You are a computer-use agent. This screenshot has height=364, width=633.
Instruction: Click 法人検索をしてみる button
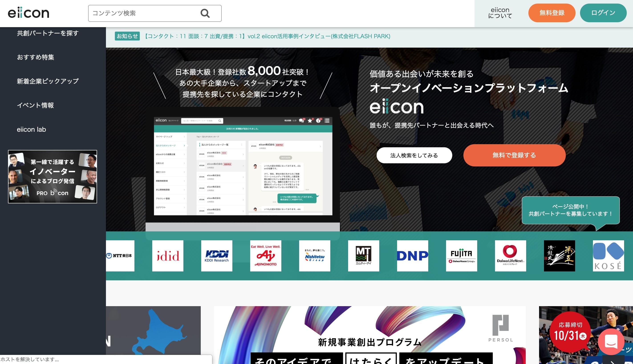pyautogui.click(x=414, y=155)
